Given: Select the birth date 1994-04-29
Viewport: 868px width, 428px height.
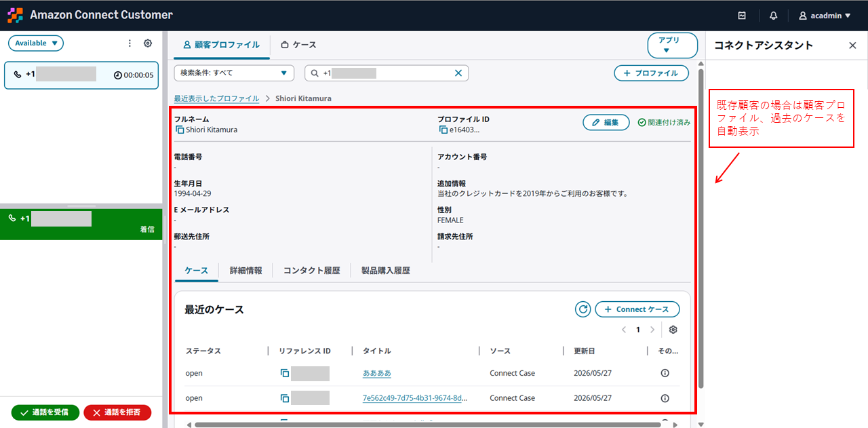Looking at the screenshot, I should (x=193, y=193).
